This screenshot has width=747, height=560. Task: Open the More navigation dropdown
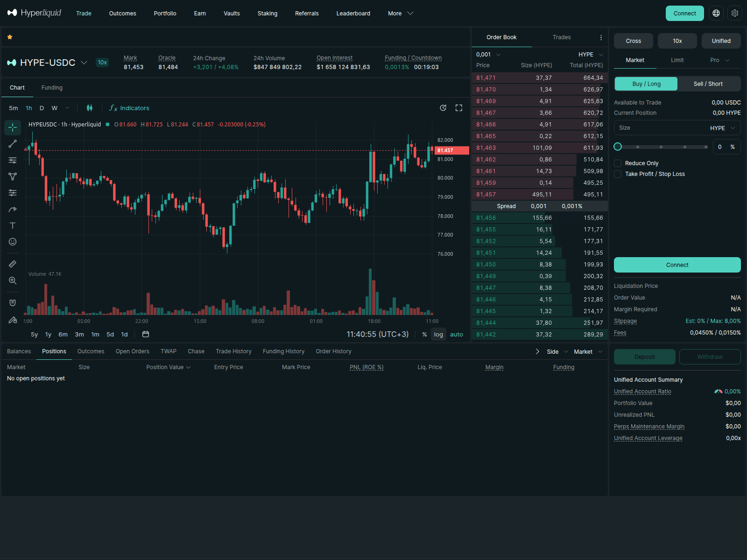401,14
